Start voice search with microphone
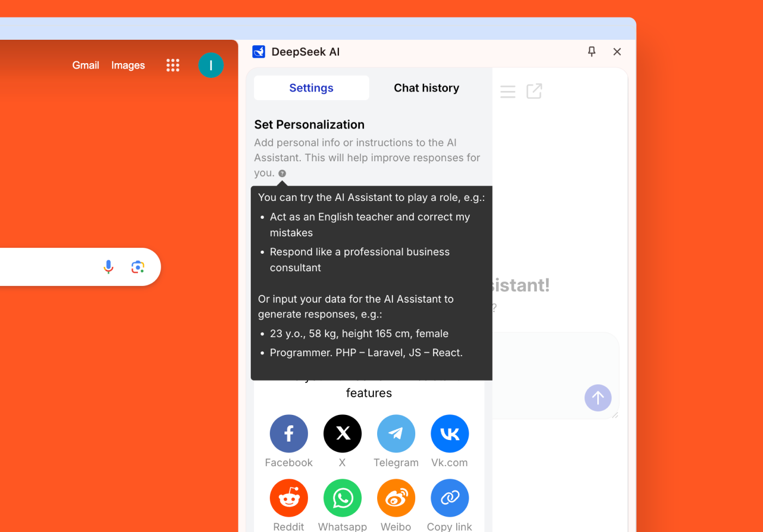The image size is (763, 532). pos(108,267)
